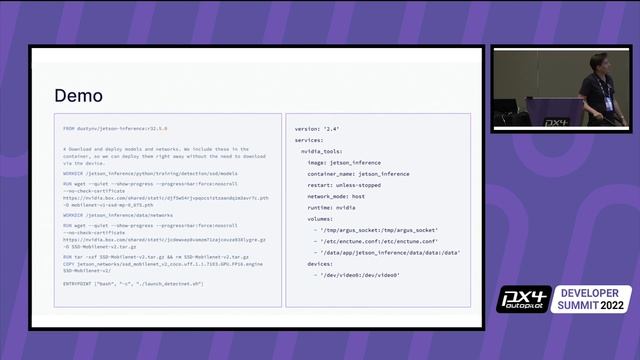Click the 'container_name: jetson_inference' line
This screenshot has height=360, width=640.
[358, 174]
